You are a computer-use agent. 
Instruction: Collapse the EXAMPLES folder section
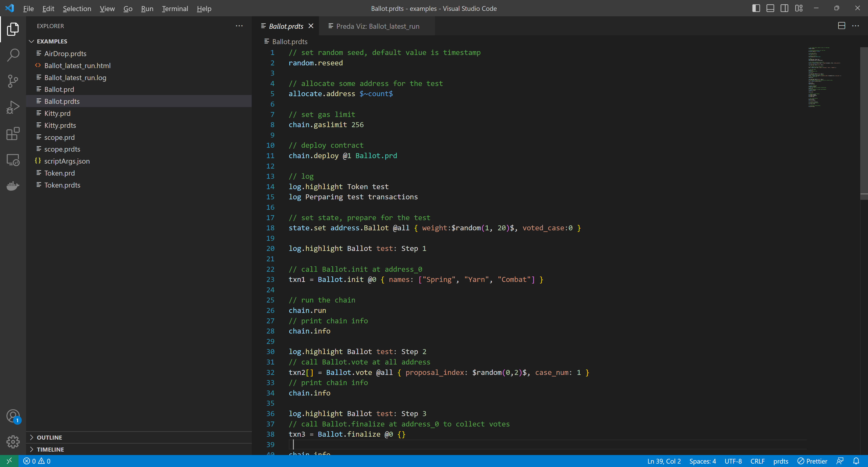(139, 41)
